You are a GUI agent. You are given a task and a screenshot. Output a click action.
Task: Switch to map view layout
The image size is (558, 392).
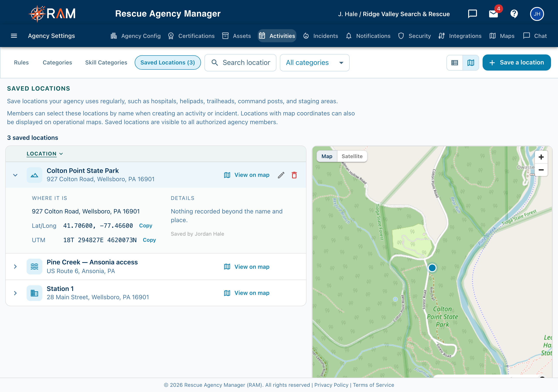click(x=471, y=63)
